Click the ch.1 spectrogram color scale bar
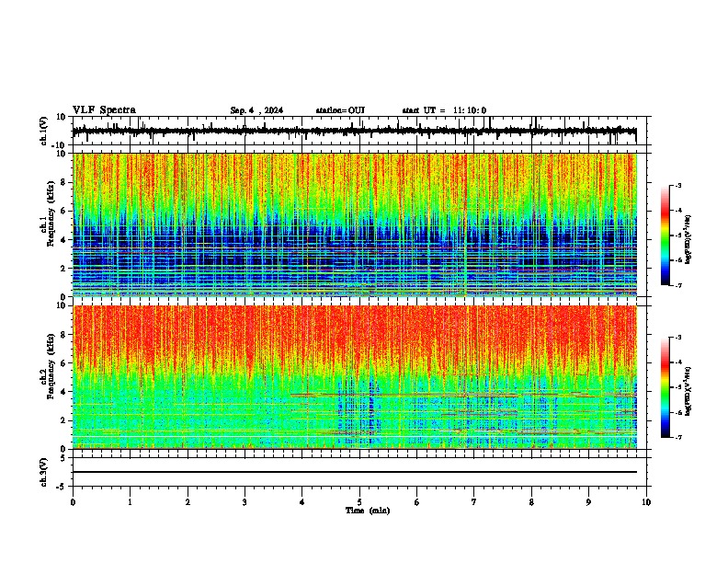This screenshot has height=563, width=728. point(665,236)
